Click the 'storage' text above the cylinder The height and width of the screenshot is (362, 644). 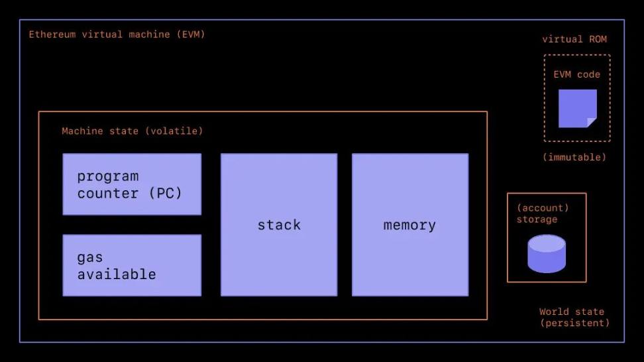click(x=537, y=219)
